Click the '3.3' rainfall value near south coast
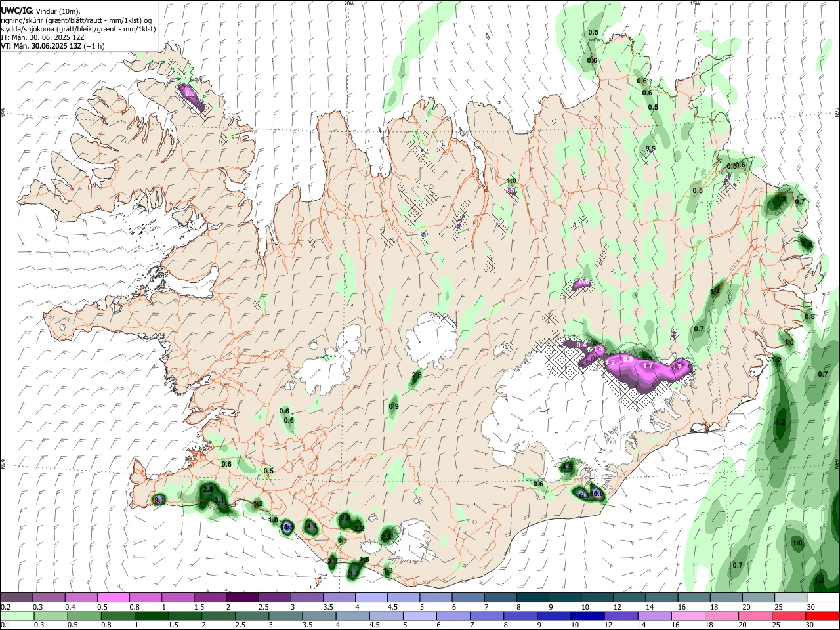Viewport: 840px width, 630px height. point(354,574)
